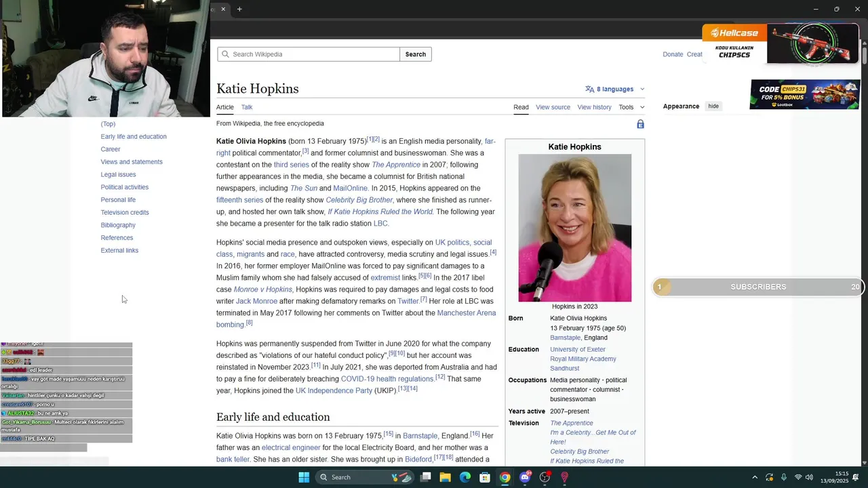
Task: Open the UK Independence Party link
Action: coord(334,390)
